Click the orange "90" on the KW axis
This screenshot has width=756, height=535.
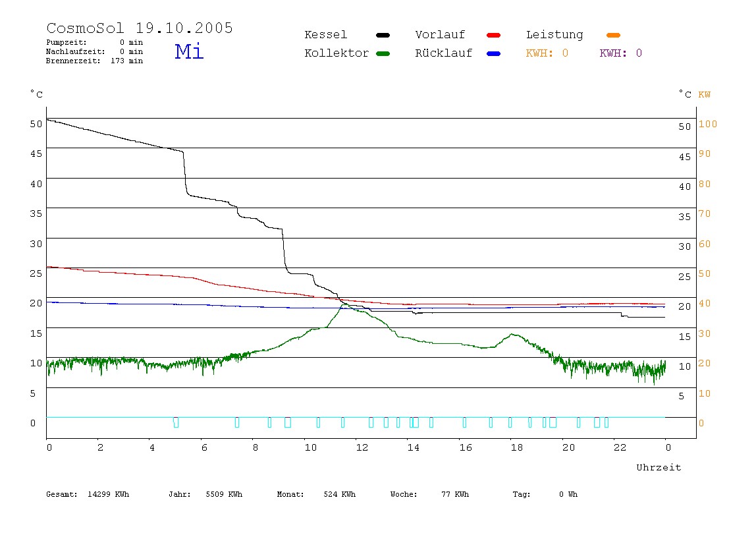[x=705, y=154]
